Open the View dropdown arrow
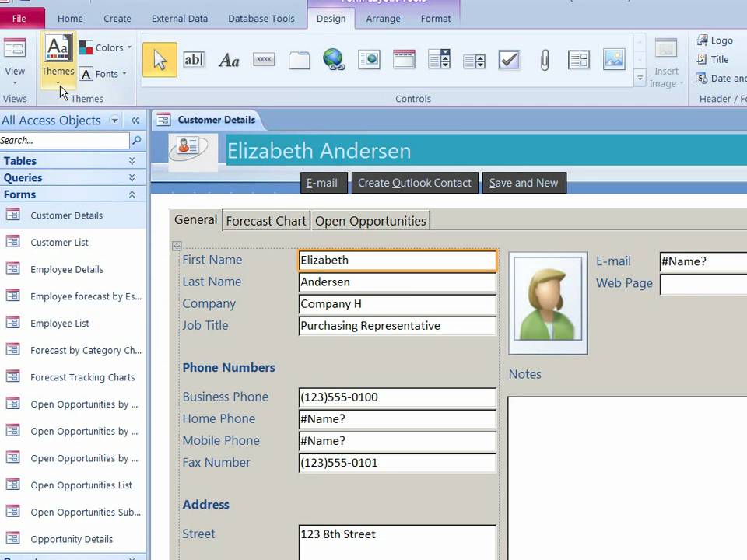 pos(15,83)
